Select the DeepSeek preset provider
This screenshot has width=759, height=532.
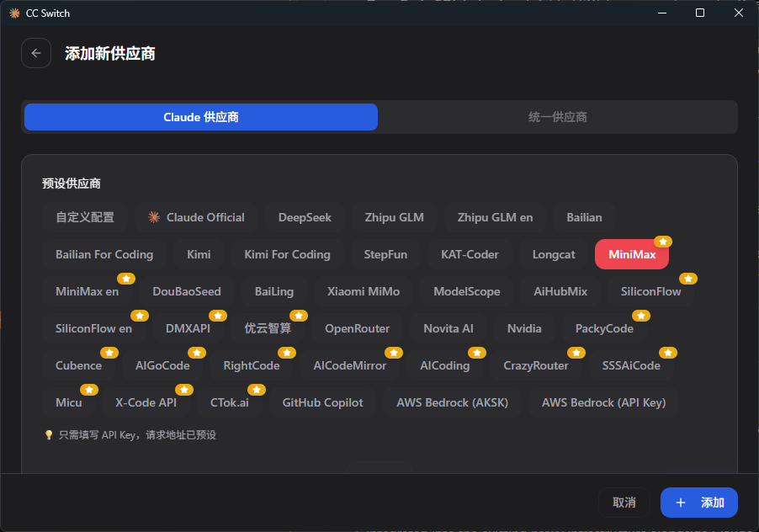tap(305, 217)
